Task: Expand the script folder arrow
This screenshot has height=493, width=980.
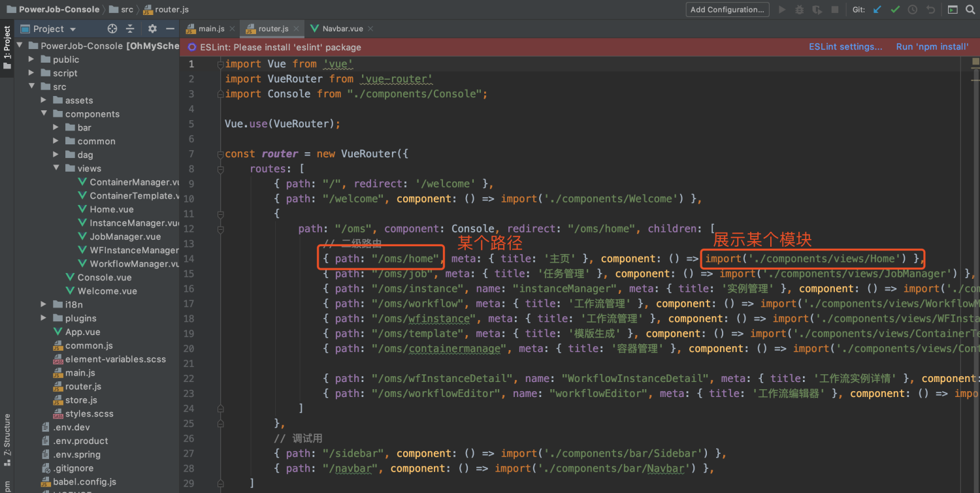Action: pyautogui.click(x=31, y=73)
